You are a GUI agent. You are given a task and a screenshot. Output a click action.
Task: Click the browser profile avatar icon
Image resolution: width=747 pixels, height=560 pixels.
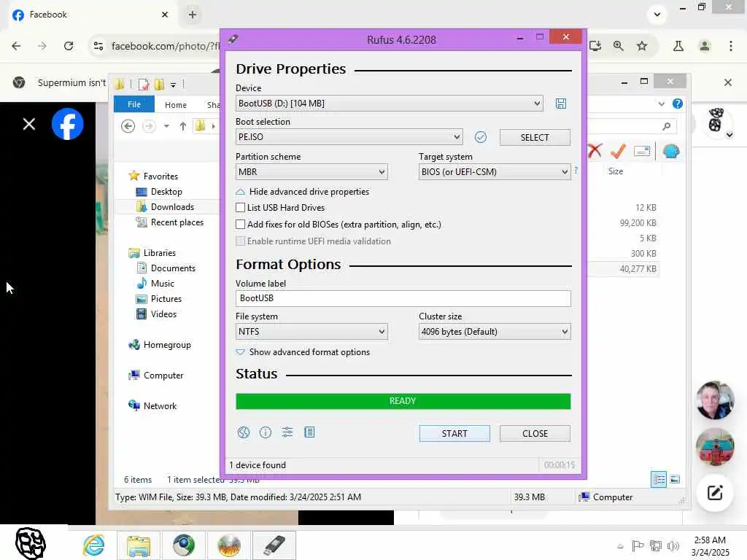705,46
